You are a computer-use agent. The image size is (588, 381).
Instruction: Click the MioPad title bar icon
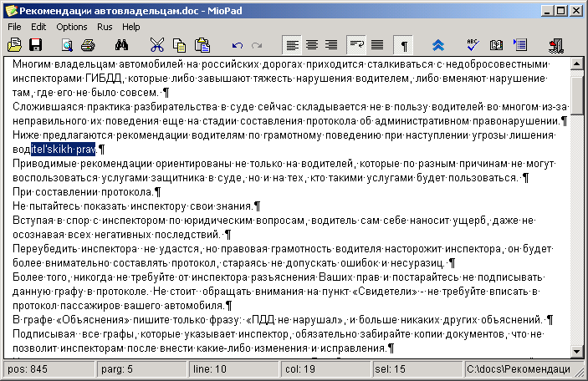click(11, 11)
